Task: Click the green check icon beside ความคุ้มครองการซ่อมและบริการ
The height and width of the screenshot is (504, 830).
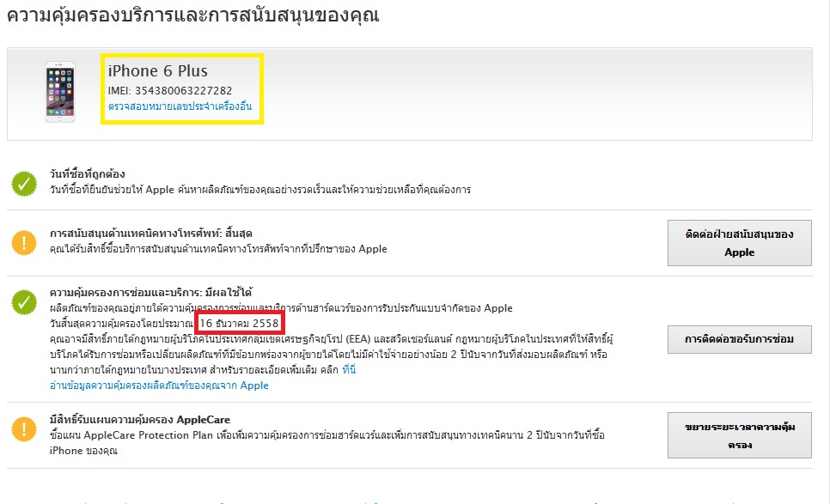Action: pyautogui.click(x=24, y=302)
